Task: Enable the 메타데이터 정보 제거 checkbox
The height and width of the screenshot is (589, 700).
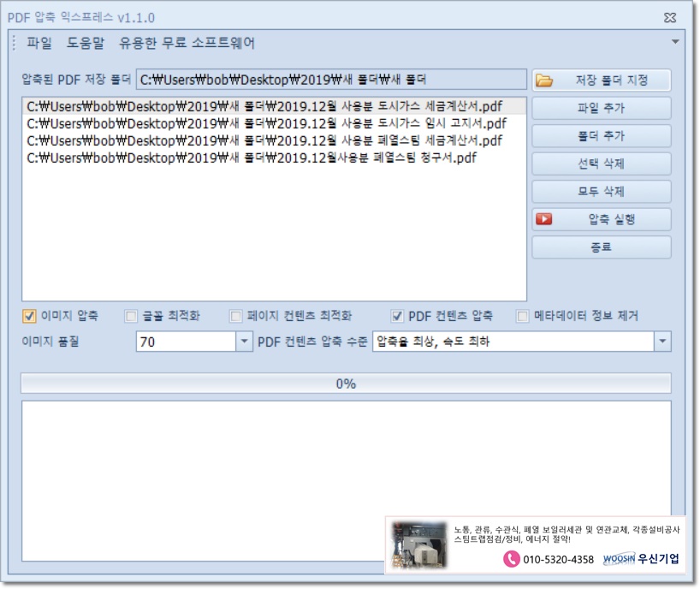Action: point(522,316)
